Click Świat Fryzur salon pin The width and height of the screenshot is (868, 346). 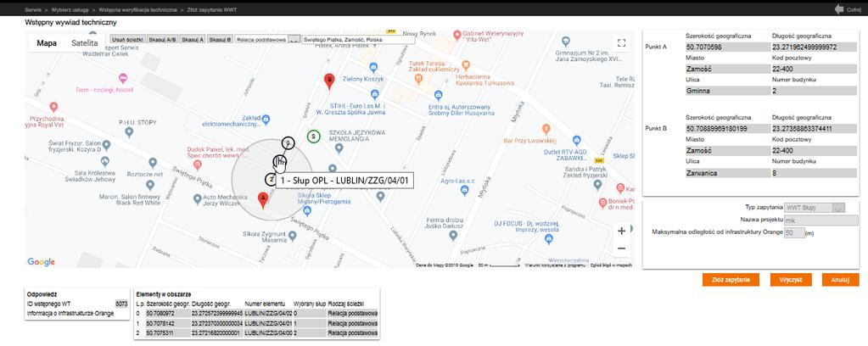[x=106, y=145]
